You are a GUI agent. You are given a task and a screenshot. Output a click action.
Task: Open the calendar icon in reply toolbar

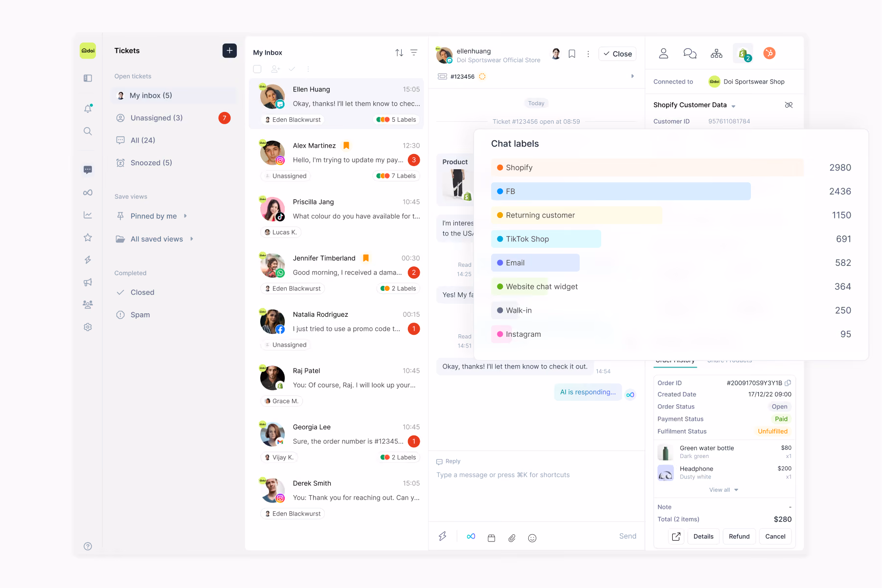[492, 538]
